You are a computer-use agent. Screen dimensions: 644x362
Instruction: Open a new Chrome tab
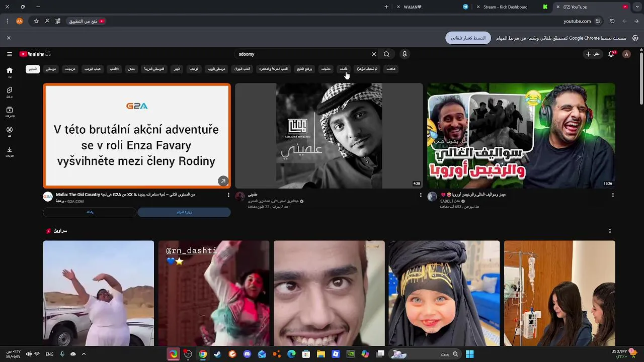tap(386, 7)
